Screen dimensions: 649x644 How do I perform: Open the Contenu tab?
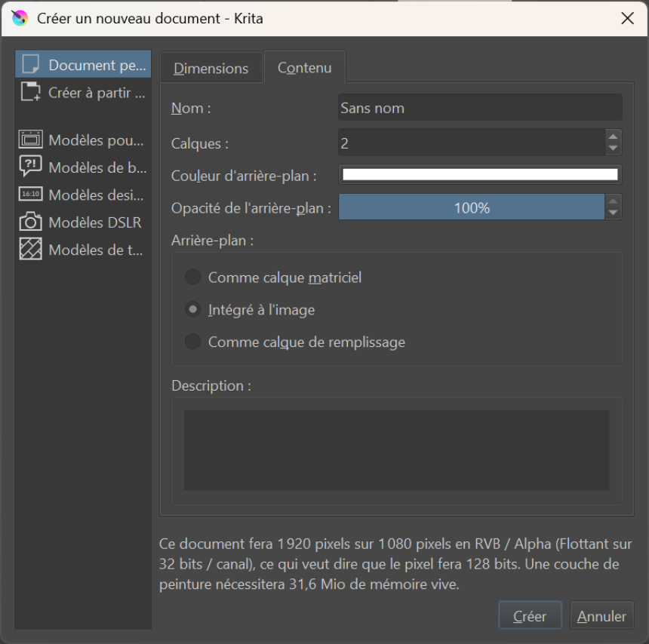[304, 68]
